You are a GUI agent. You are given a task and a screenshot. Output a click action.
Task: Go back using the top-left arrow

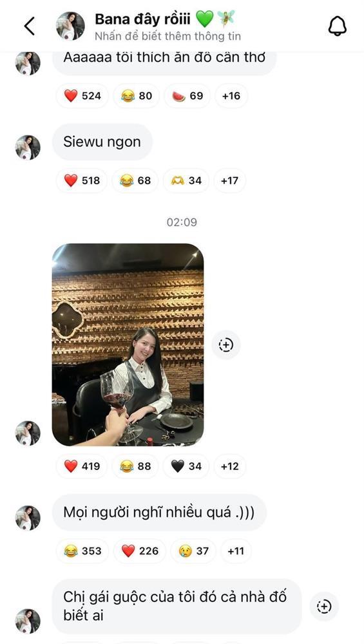(x=30, y=26)
